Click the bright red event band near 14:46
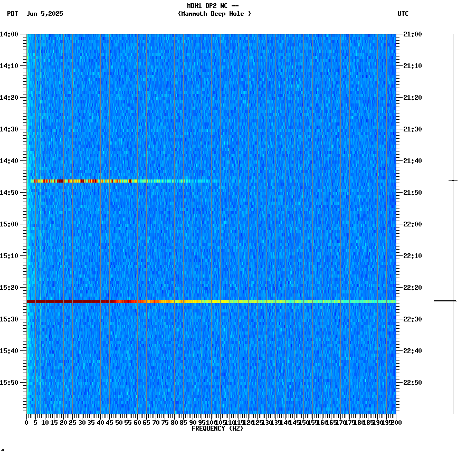This screenshot has width=476, height=456. click(x=79, y=181)
